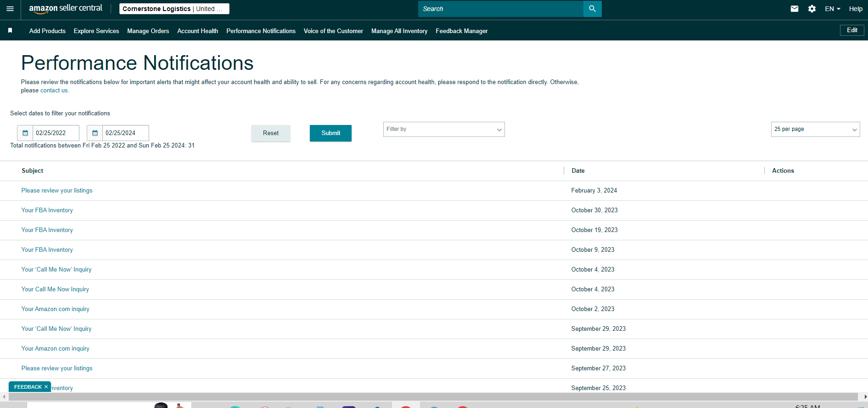Open the Cornerstone Logistics account switcher
This screenshot has height=408, width=868.
tap(174, 9)
